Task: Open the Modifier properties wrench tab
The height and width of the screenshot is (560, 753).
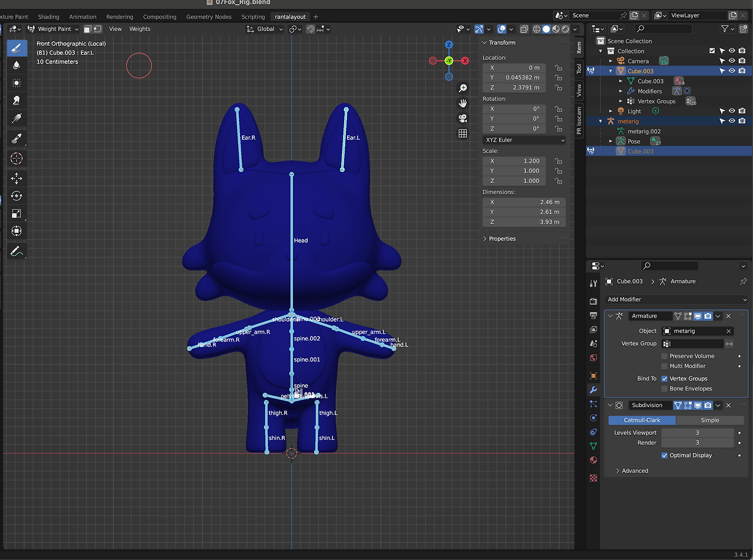Action: tap(593, 389)
